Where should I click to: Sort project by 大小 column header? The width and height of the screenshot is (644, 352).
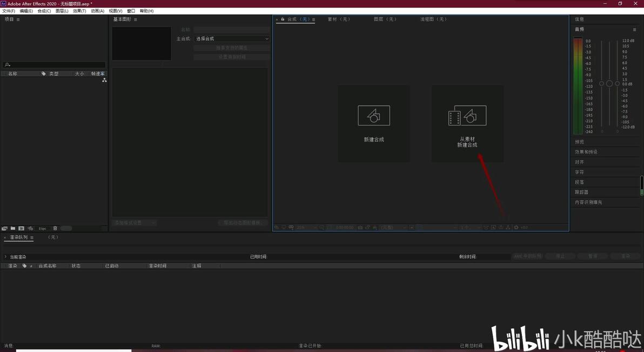coord(79,74)
